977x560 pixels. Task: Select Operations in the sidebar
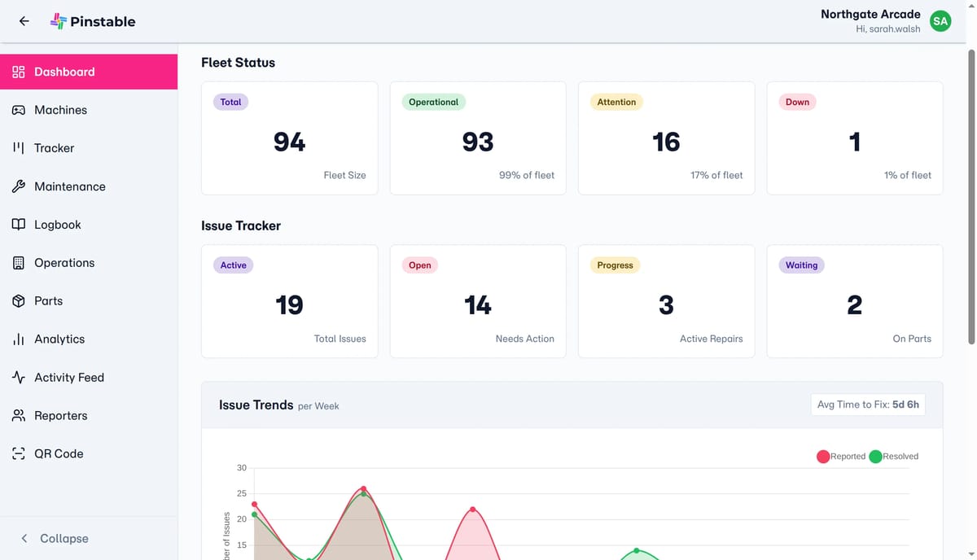pos(89,263)
